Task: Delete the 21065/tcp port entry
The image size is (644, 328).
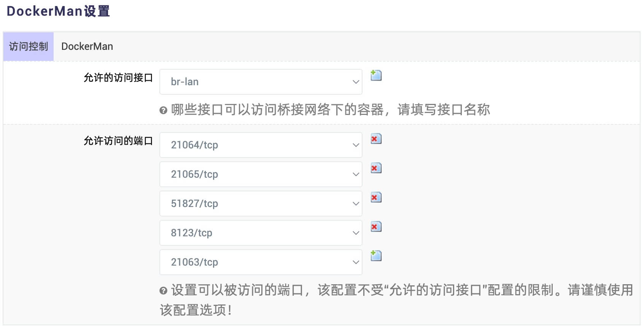Action: (x=376, y=168)
